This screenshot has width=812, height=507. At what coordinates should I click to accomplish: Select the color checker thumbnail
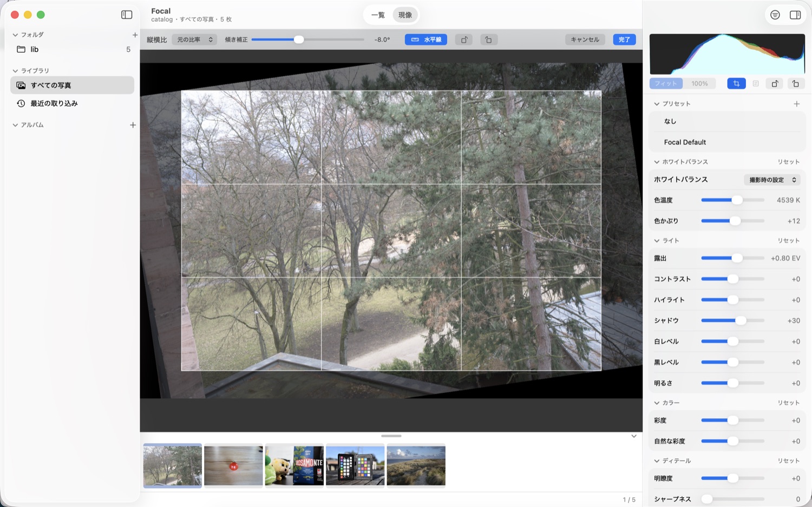[x=355, y=466]
